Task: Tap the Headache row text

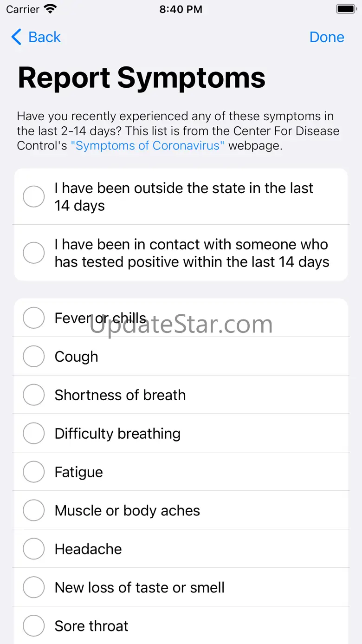Action: pyautogui.click(x=88, y=549)
